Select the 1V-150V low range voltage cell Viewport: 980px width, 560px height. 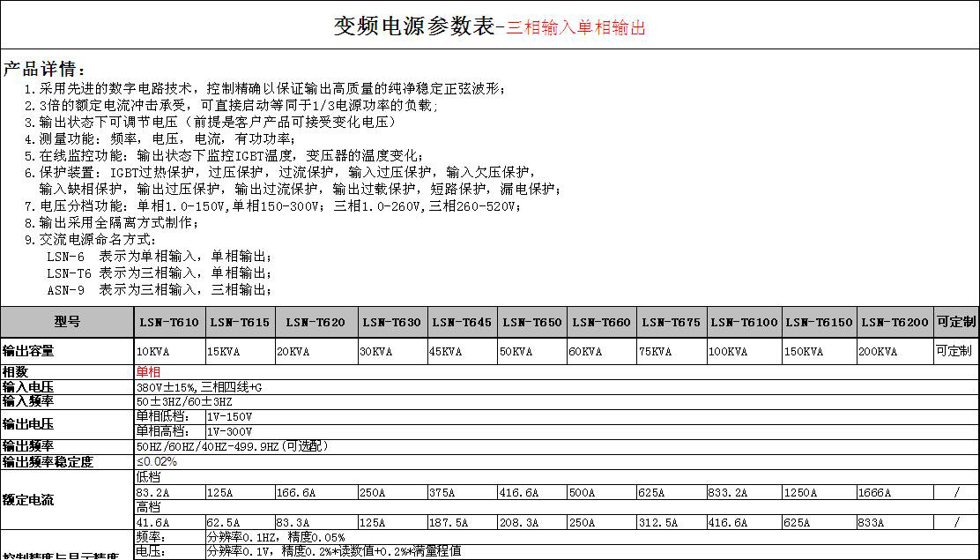click(x=229, y=416)
